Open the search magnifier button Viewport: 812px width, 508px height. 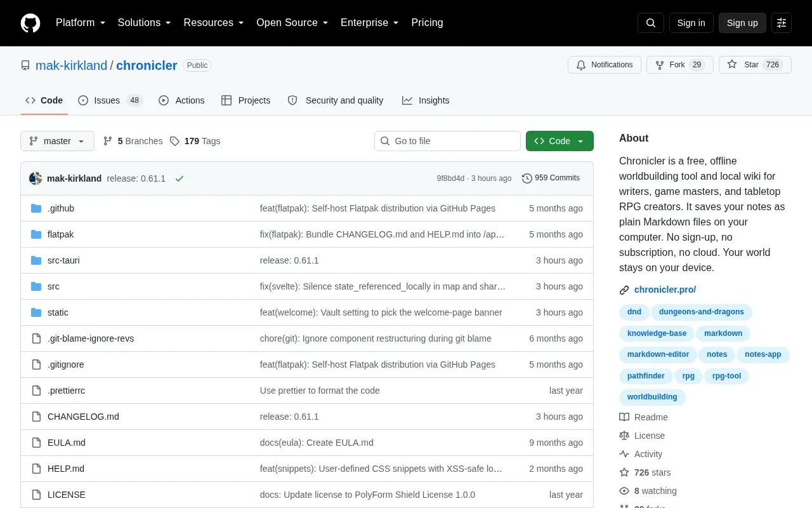pyautogui.click(x=651, y=23)
